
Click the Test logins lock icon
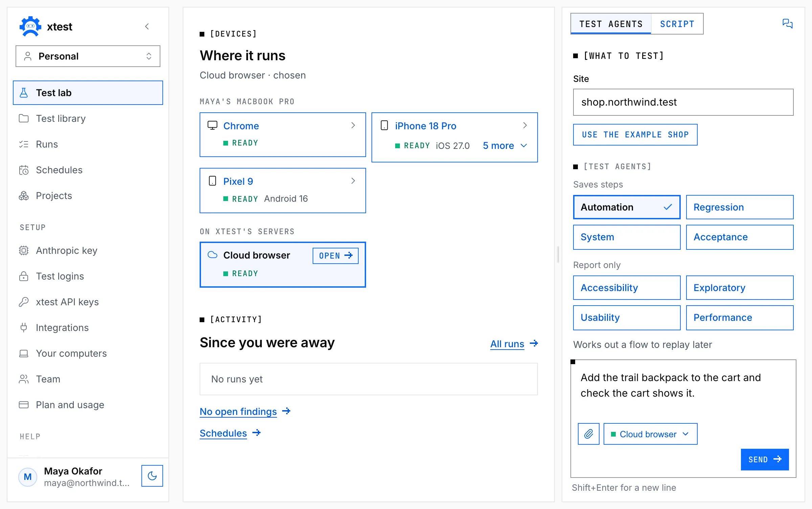pyautogui.click(x=24, y=276)
